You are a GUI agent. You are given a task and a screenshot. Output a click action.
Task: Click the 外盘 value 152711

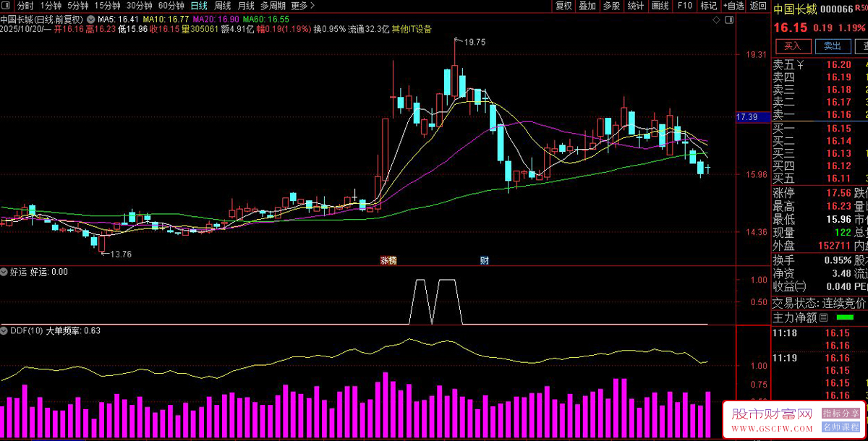coord(835,246)
